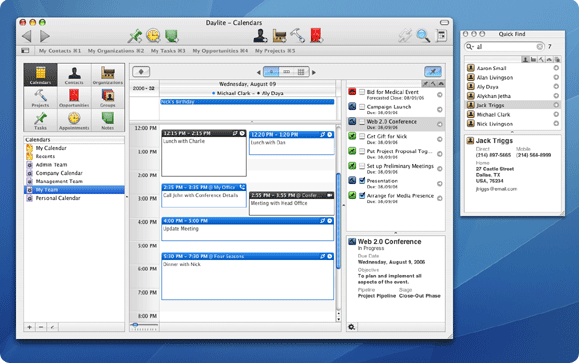
Task: Select month view in the view switcher
Action: [301, 72]
